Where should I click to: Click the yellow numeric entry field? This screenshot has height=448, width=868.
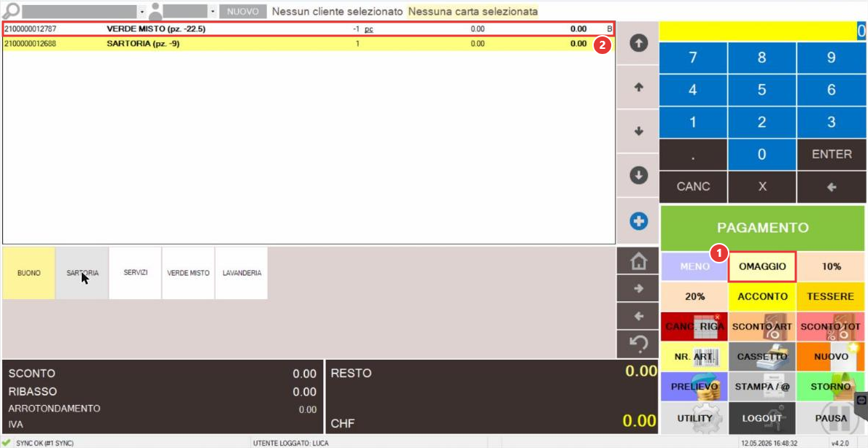[x=763, y=31]
